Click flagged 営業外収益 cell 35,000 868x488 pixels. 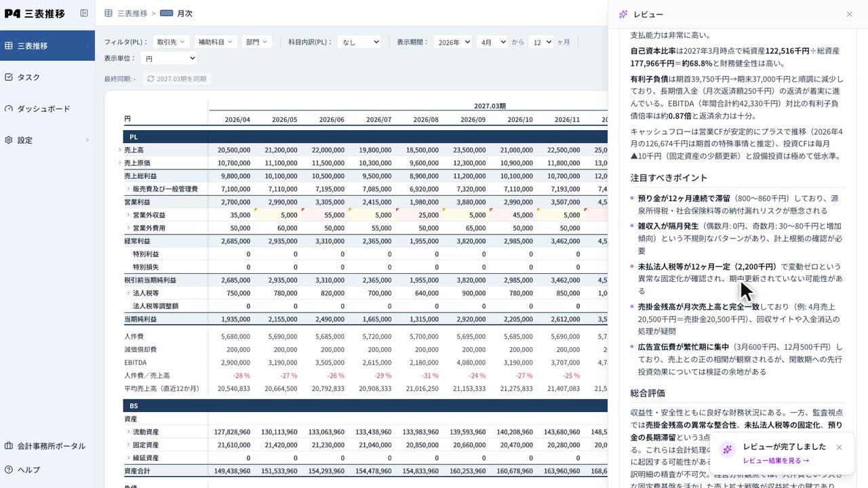[240, 215]
